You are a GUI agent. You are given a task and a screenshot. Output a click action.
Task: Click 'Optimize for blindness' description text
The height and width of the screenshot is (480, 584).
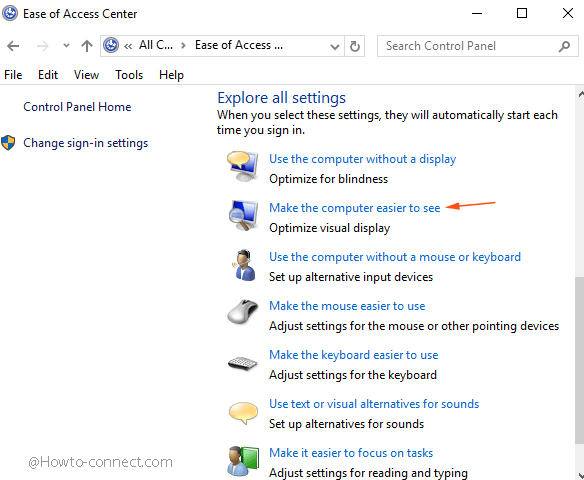[328, 179]
